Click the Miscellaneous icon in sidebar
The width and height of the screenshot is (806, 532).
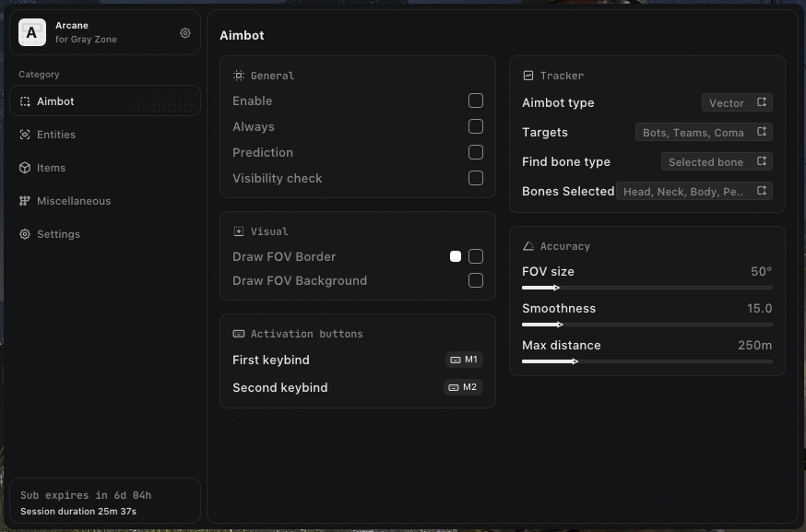tap(25, 201)
